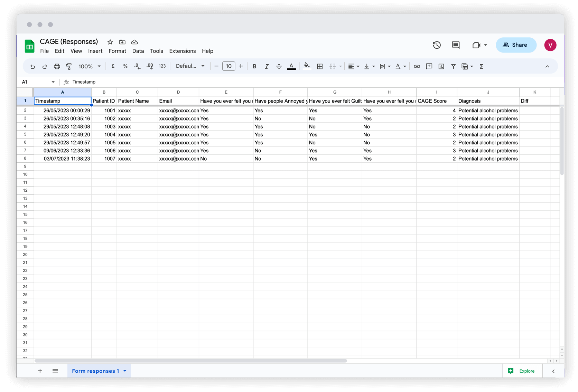The image size is (578, 392).
Task: Decrease decimal places
Action: tap(137, 66)
